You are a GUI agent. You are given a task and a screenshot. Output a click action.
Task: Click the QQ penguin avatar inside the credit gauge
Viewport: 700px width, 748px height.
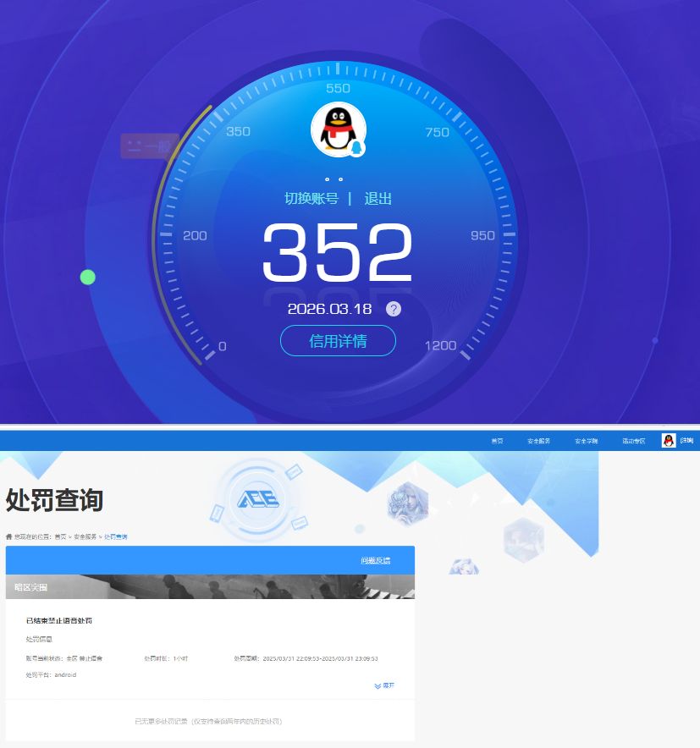[338, 129]
